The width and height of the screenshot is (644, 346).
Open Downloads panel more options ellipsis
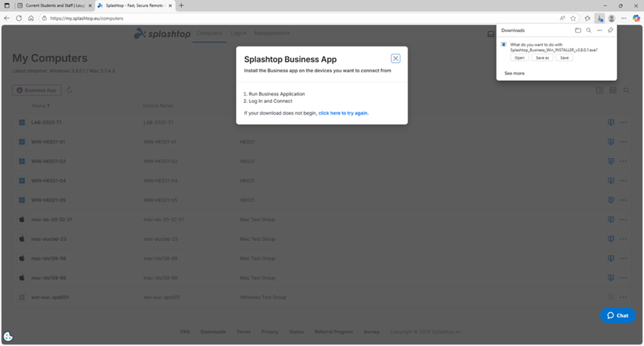click(x=599, y=31)
